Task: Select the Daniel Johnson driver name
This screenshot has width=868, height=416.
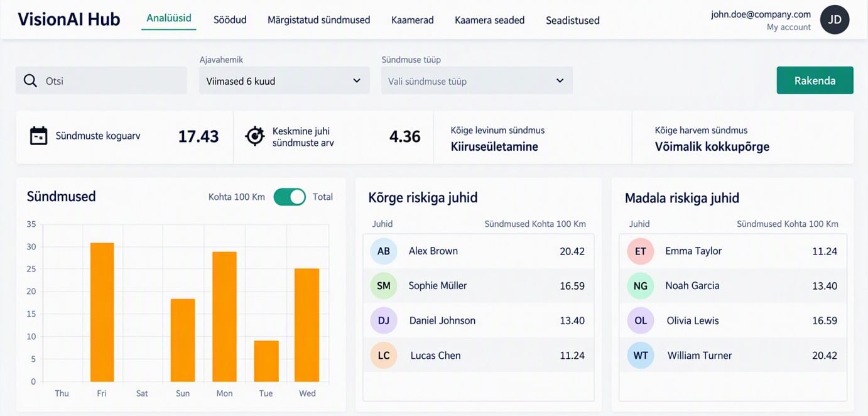Action: pos(442,320)
